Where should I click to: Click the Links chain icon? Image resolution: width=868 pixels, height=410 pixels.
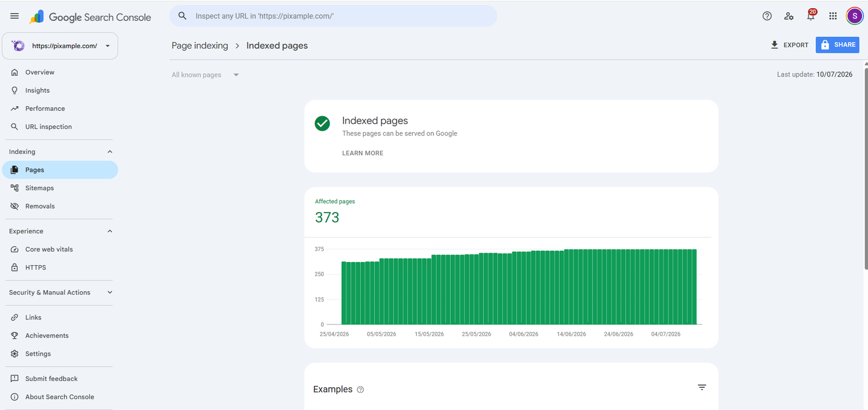click(15, 317)
